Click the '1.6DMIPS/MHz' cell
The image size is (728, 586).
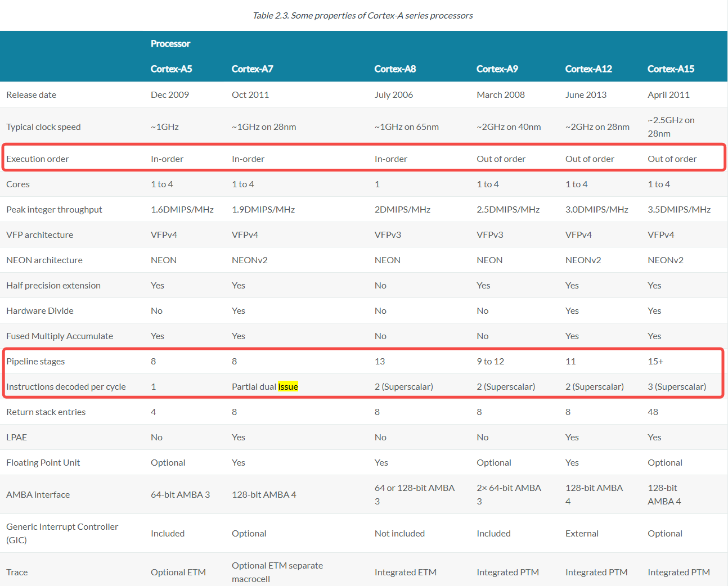(x=182, y=210)
